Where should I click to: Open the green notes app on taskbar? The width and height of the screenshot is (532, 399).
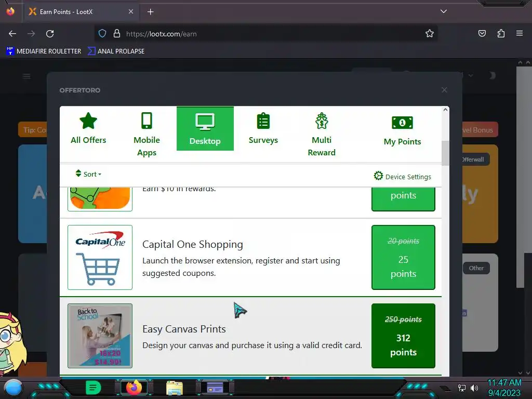click(x=93, y=388)
